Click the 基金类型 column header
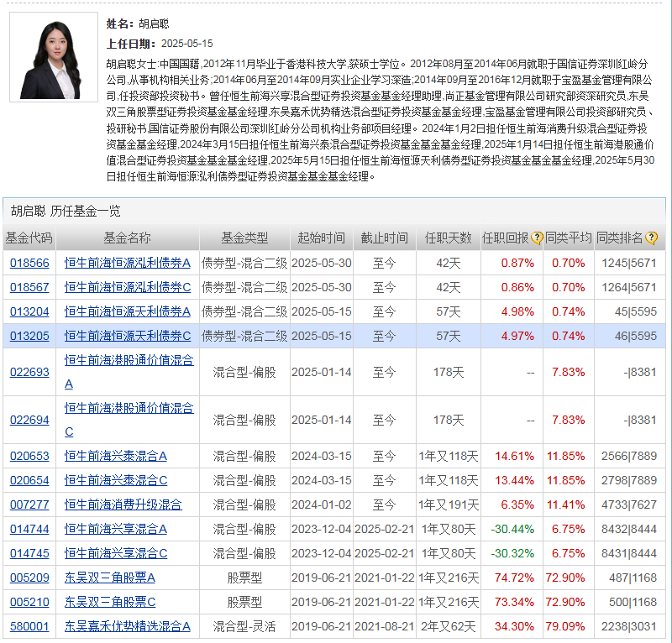The height and width of the screenshot is (643, 672). (x=244, y=238)
